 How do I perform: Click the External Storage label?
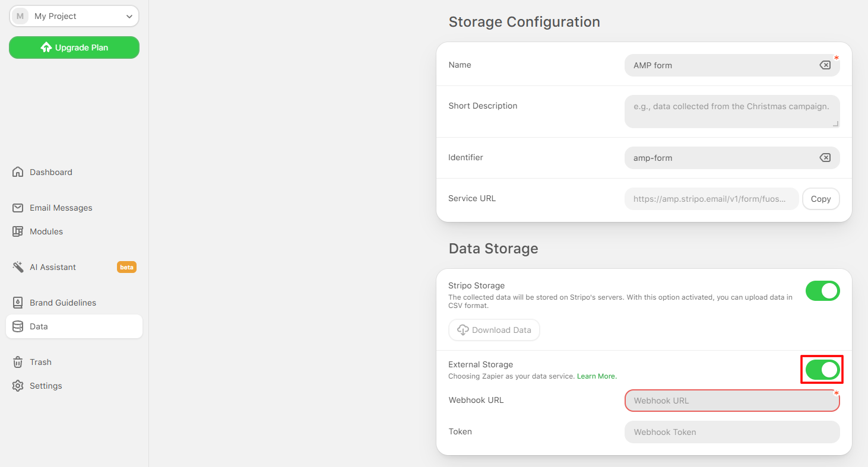tap(480, 364)
